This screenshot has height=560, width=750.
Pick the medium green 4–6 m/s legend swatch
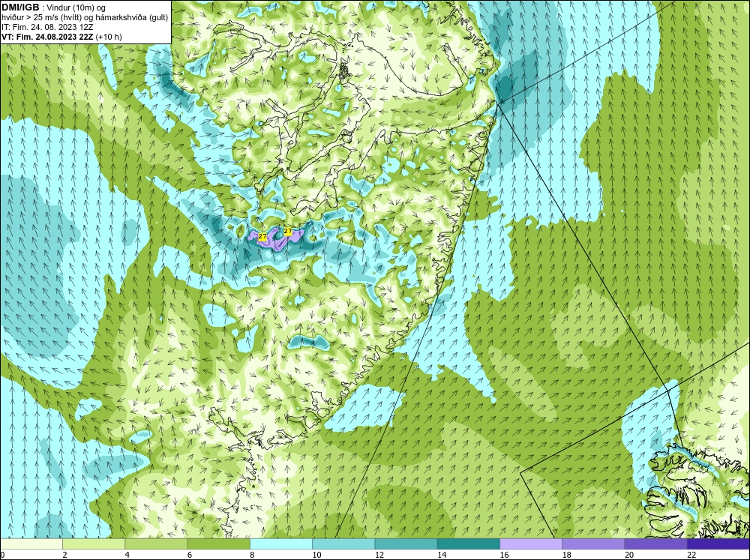tap(156, 544)
